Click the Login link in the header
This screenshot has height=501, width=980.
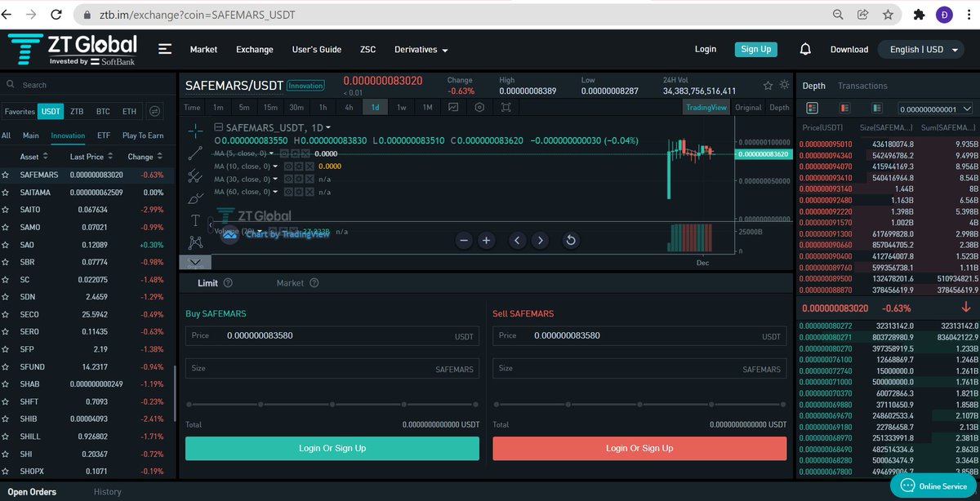(x=706, y=49)
